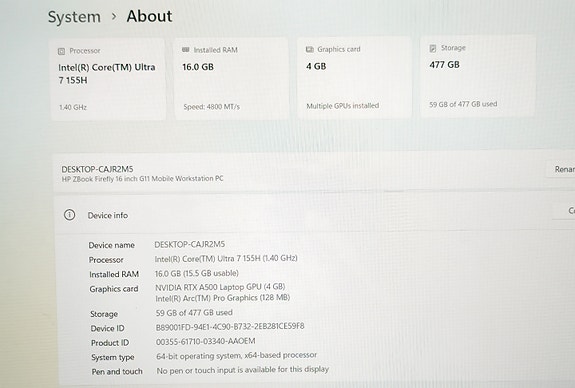Image resolution: width=575 pixels, height=388 pixels.
Task: Select '16.0 GB (15.5 GB usable)' value
Action: click(197, 273)
